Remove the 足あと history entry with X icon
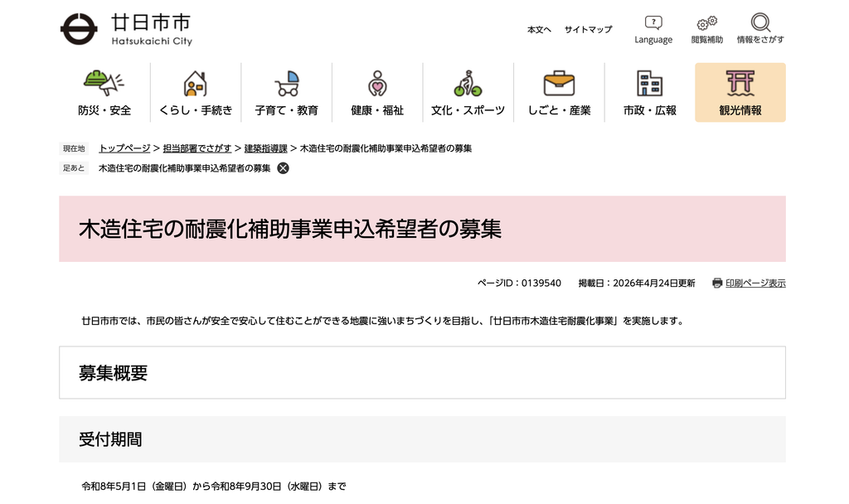 point(284,168)
